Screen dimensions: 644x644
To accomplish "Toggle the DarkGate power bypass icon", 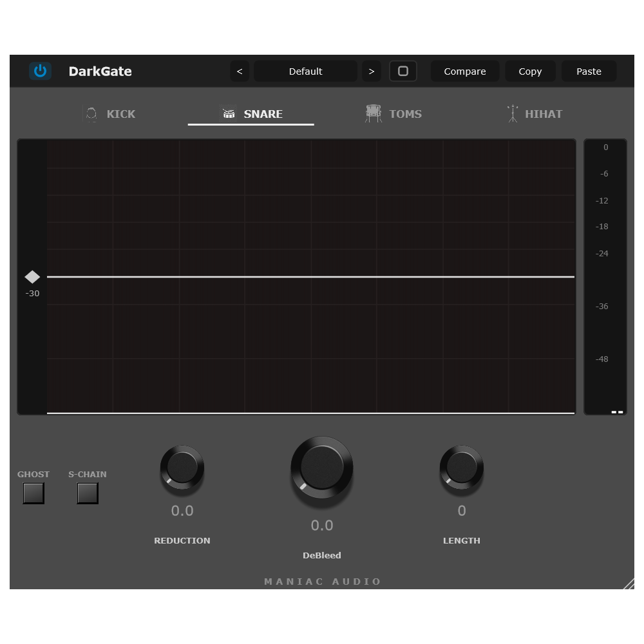I will pos(40,71).
